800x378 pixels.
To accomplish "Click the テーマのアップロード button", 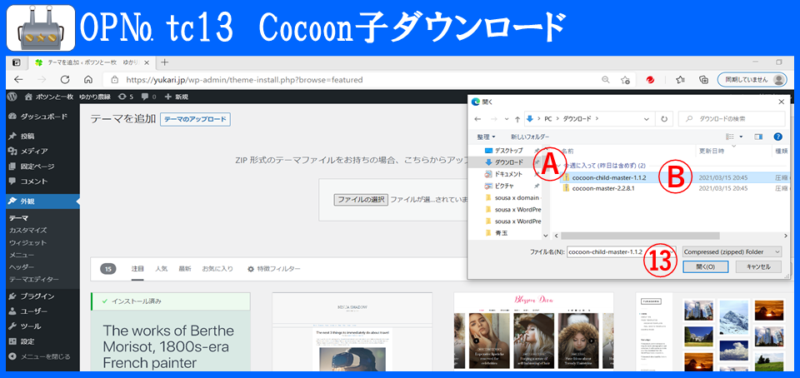I will pos(195,119).
